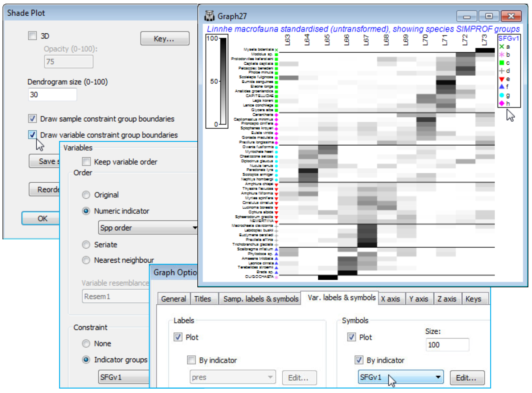Check Keep variable order
532x393 pixels.
pyautogui.click(x=86, y=161)
